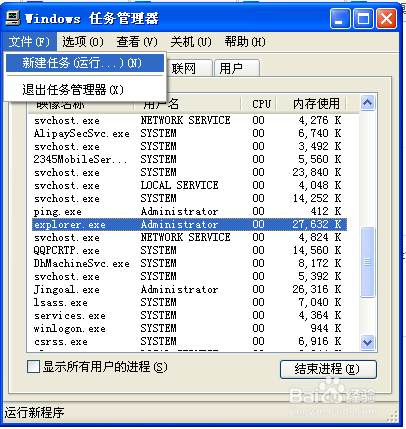This screenshot has height=429, width=406.
Task: Select the QQPCRTP.exe process
Action: [189, 250]
